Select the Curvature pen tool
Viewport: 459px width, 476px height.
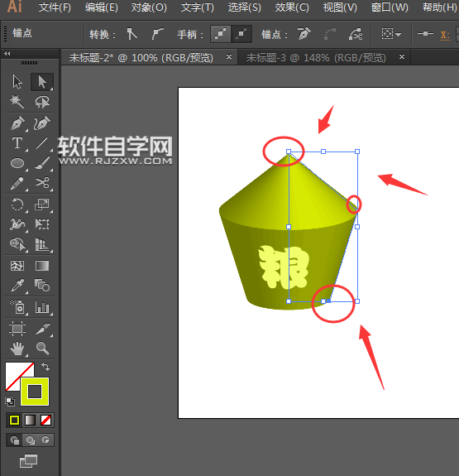pyautogui.click(x=42, y=123)
